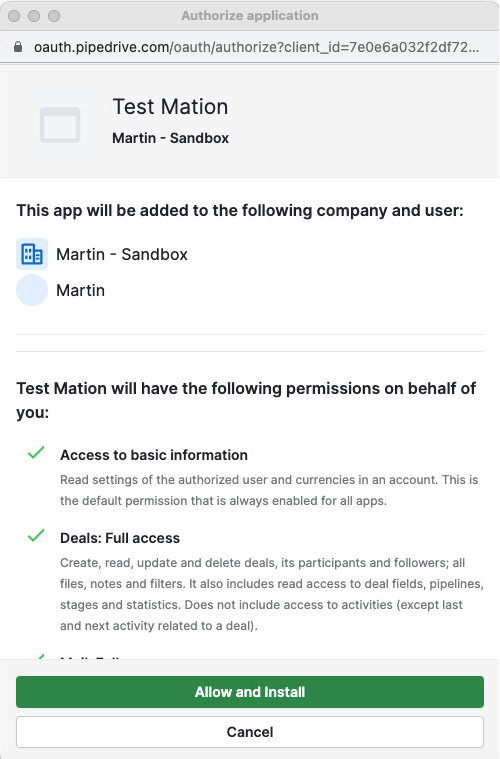Click the basic information permission description text
500x759 pixels.
[x=269, y=490]
